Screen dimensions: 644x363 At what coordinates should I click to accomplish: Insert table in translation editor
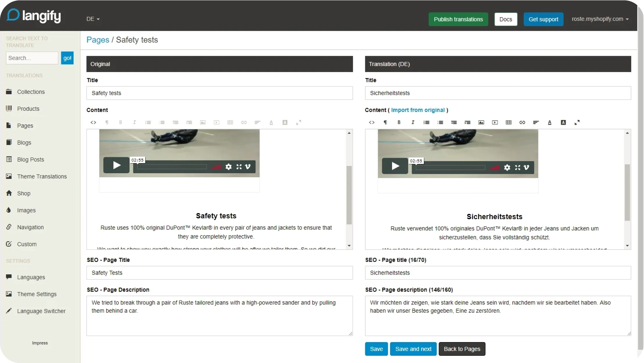pyautogui.click(x=508, y=122)
